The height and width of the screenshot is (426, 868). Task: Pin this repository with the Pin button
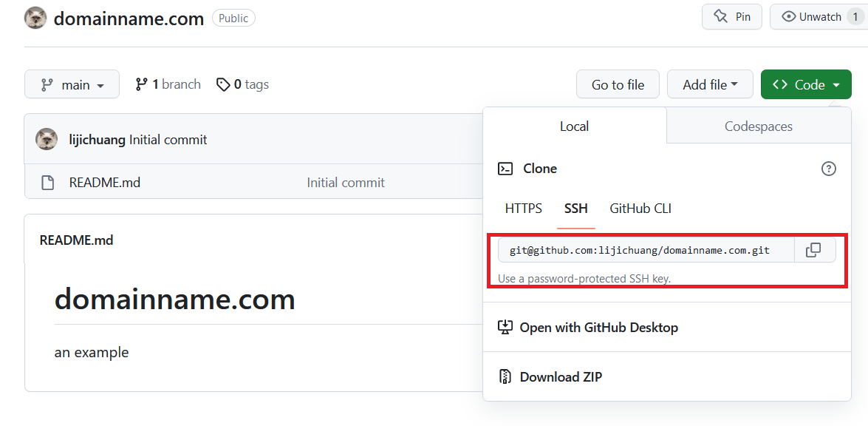(x=732, y=17)
